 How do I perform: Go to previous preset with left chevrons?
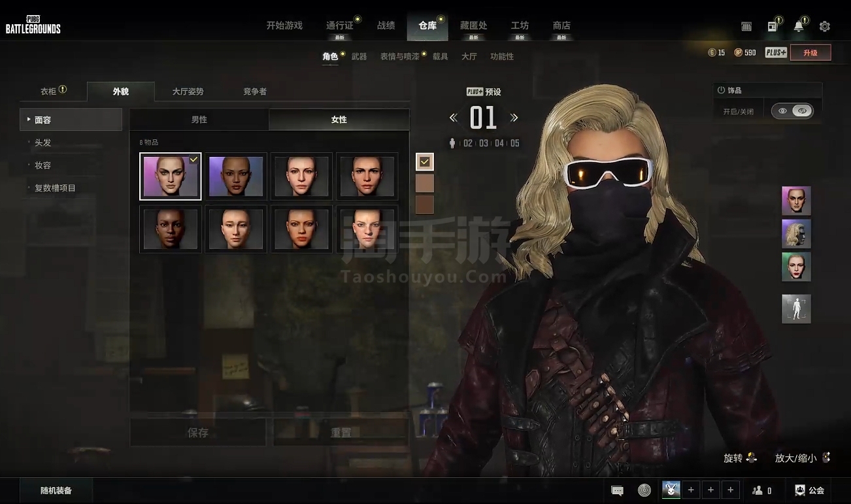pyautogui.click(x=454, y=118)
